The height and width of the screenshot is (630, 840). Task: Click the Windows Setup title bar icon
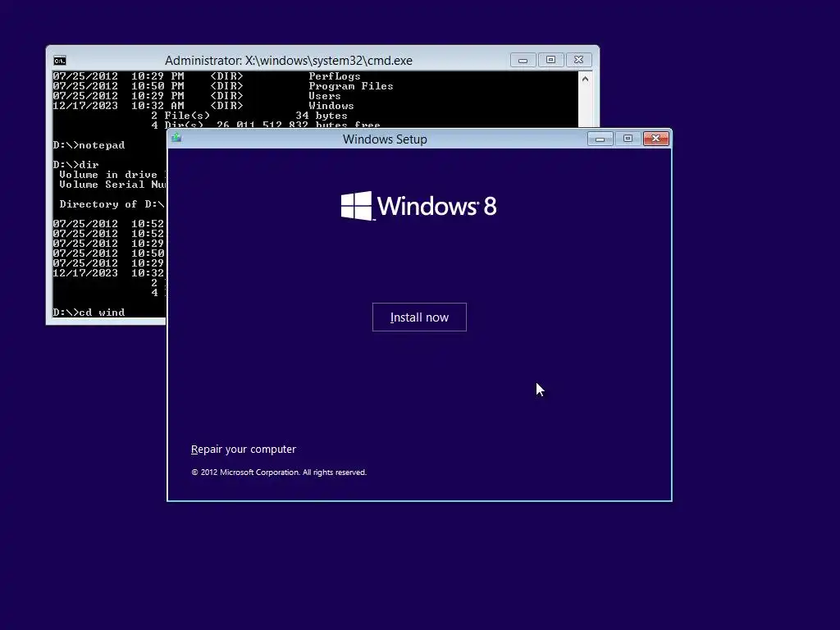[x=176, y=138]
